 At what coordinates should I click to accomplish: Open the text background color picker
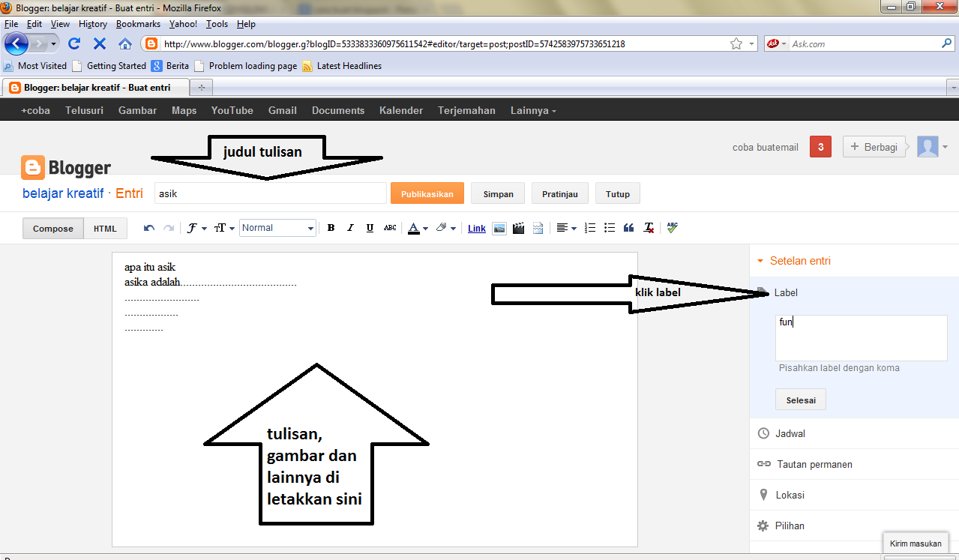[x=445, y=228]
